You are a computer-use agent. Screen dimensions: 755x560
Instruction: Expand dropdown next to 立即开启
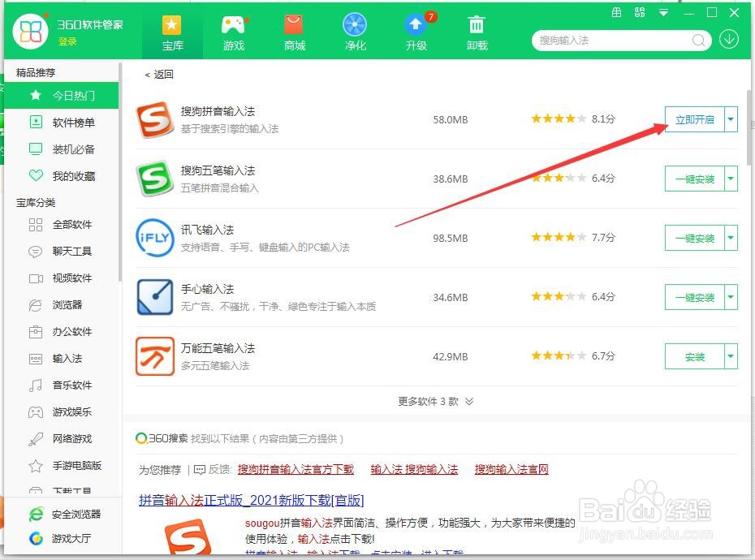tap(731, 119)
